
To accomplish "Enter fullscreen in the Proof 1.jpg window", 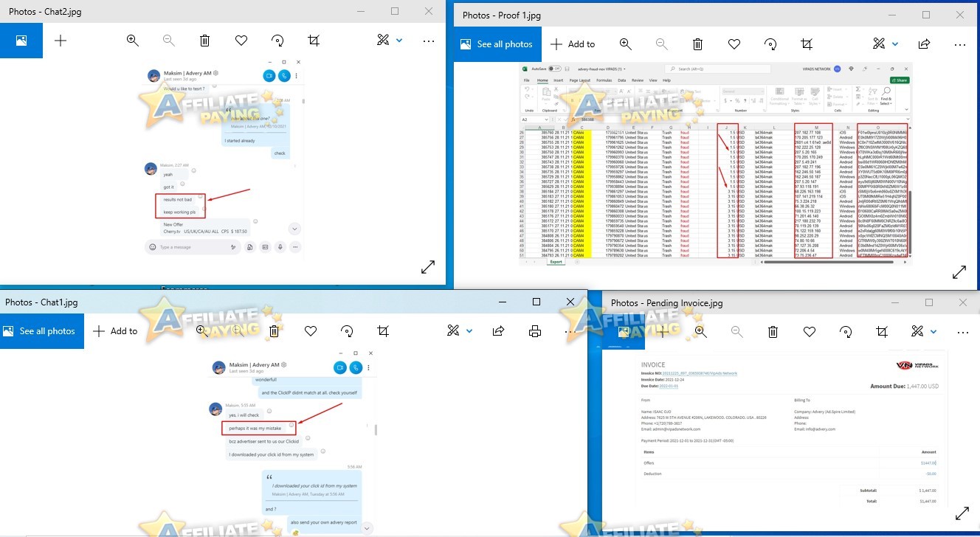I will (959, 272).
